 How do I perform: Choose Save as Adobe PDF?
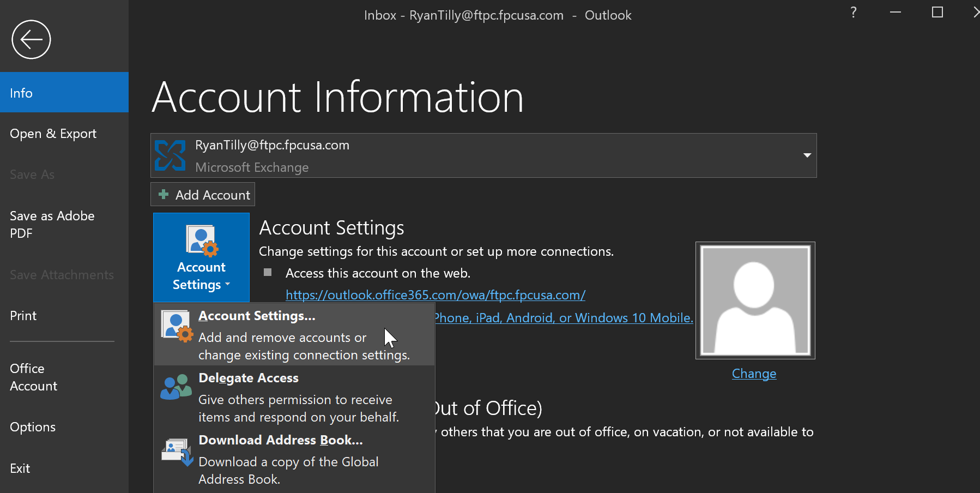coord(64,225)
